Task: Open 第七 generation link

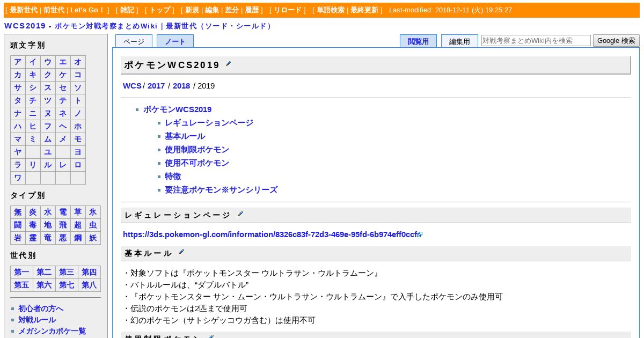Action: point(67,285)
